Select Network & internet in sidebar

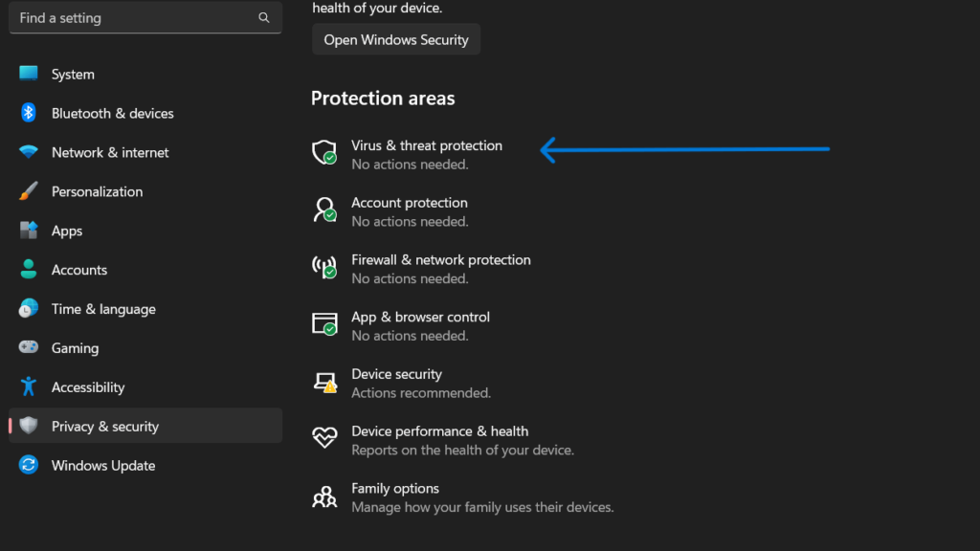click(x=110, y=153)
